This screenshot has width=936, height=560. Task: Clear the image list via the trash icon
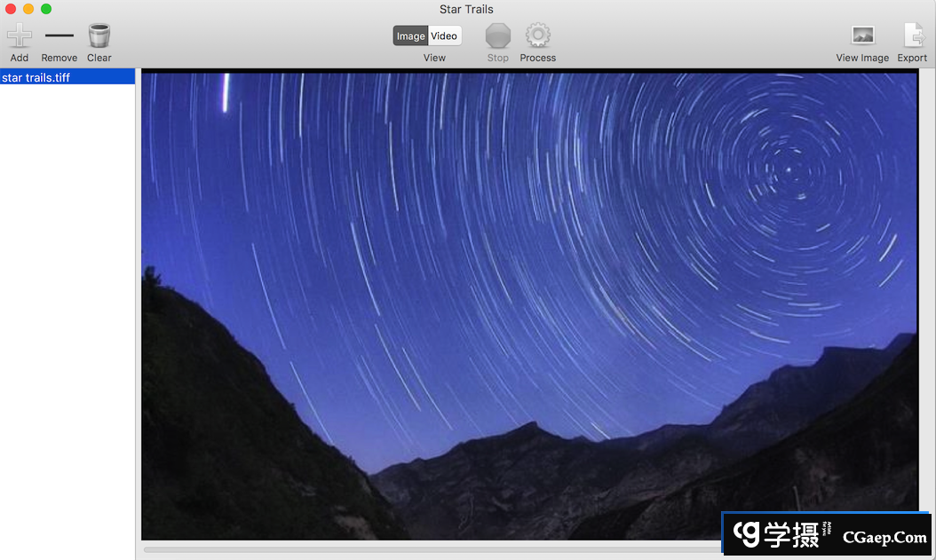click(x=99, y=35)
